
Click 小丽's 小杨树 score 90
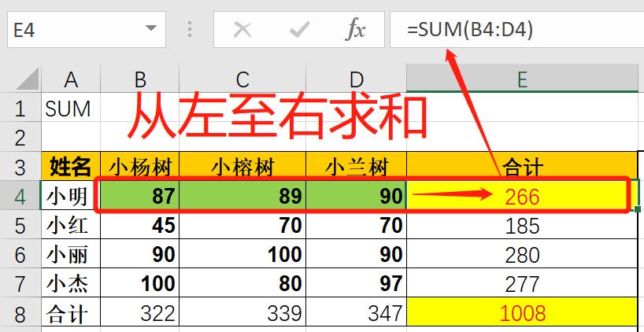point(139,254)
